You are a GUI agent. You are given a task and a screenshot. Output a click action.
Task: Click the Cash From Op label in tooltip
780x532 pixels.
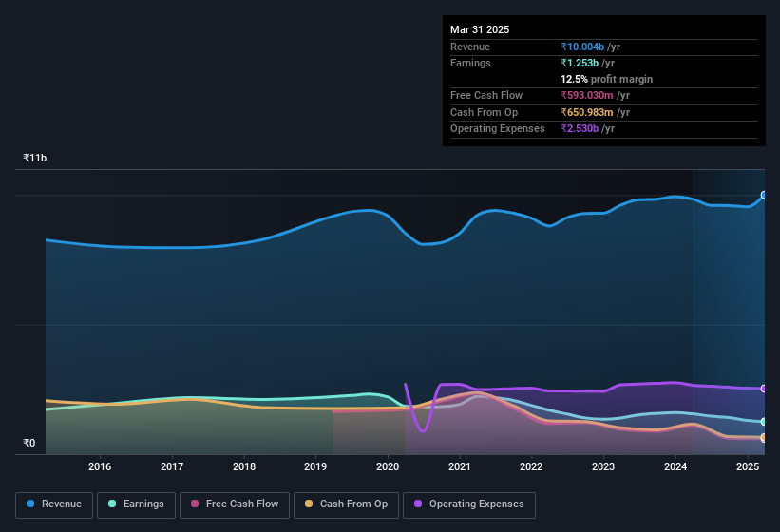[x=484, y=112]
